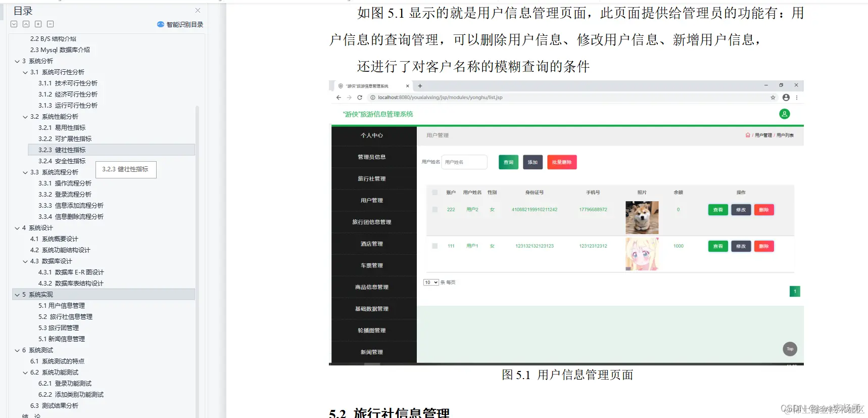The height and width of the screenshot is (418, 868).
Task: Click the round Top button
Action: (790, 349)
